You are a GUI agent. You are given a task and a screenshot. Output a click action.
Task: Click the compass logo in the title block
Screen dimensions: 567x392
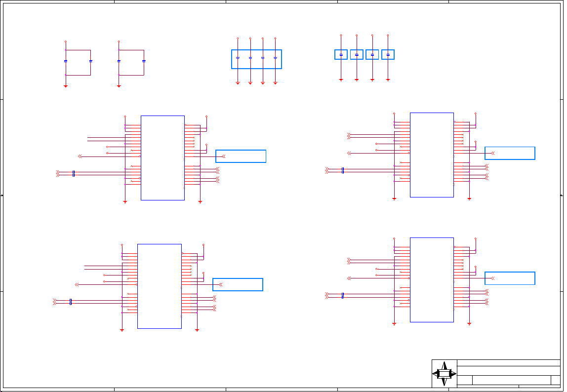[444, 374]
